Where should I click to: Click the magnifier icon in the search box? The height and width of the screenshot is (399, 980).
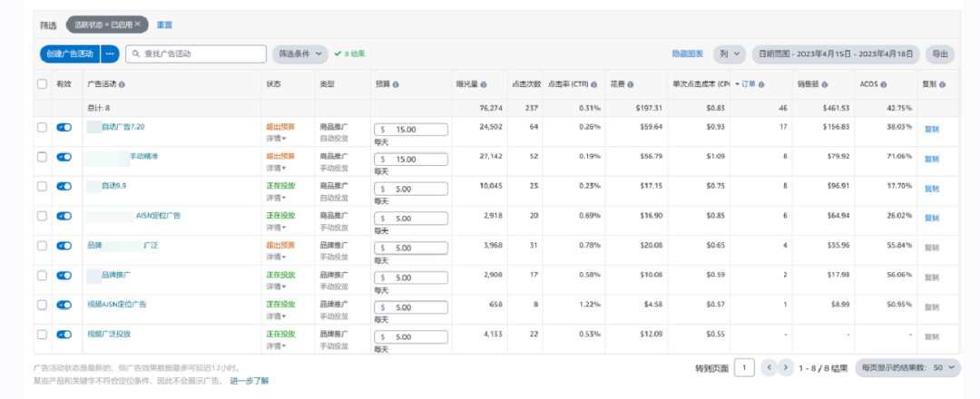click(x=135, y=54)
